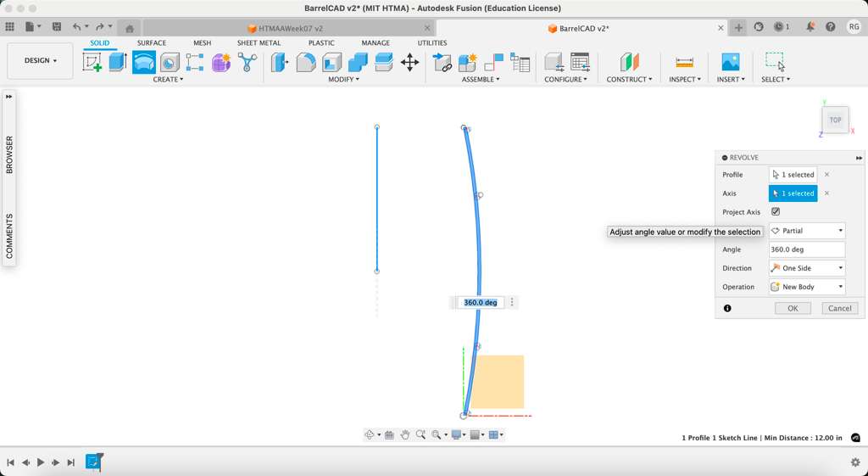
Task: Click OK in the Revolve dialog
Action: click(793, 308)
